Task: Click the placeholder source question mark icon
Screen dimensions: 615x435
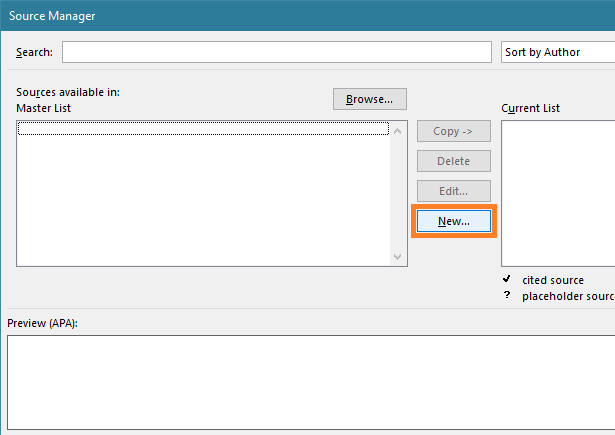Action: click(507, 295)
